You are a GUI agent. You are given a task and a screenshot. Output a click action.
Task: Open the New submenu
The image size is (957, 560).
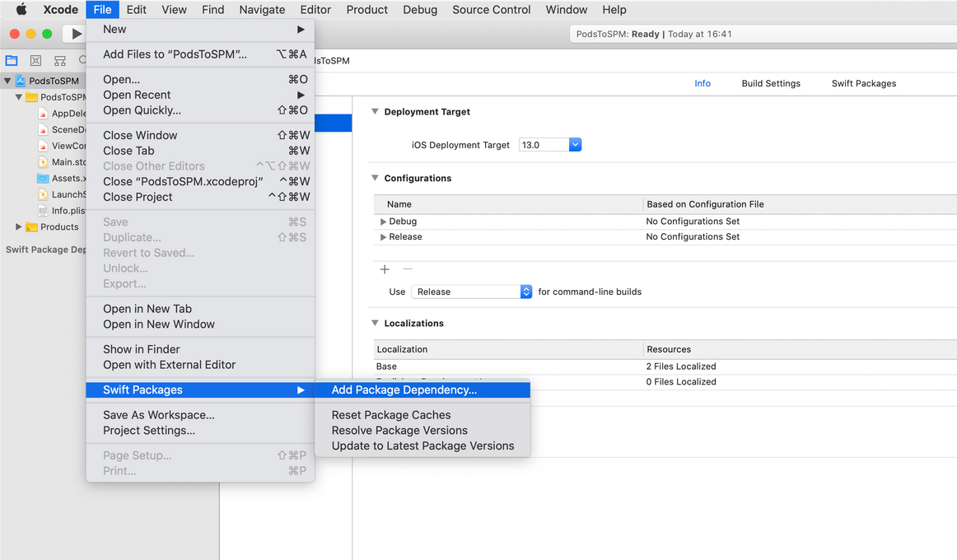click(x=200, y=30)
